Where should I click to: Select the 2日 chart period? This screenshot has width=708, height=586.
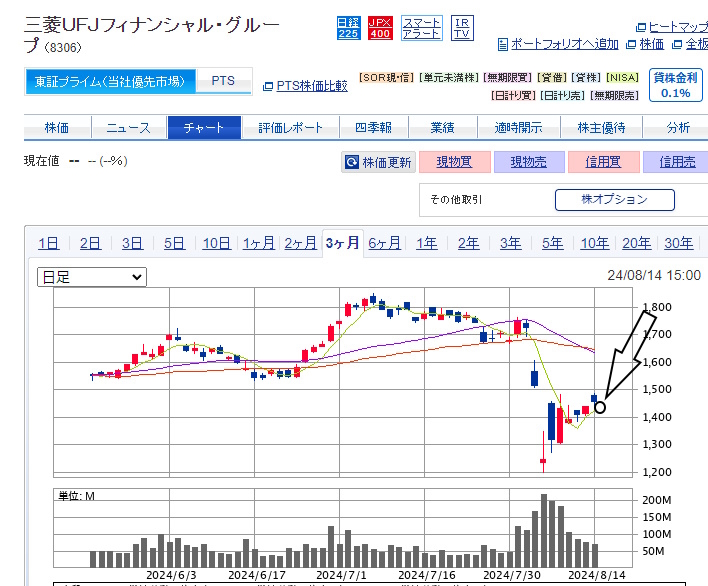pyautogui.click(x=90, y=243)
